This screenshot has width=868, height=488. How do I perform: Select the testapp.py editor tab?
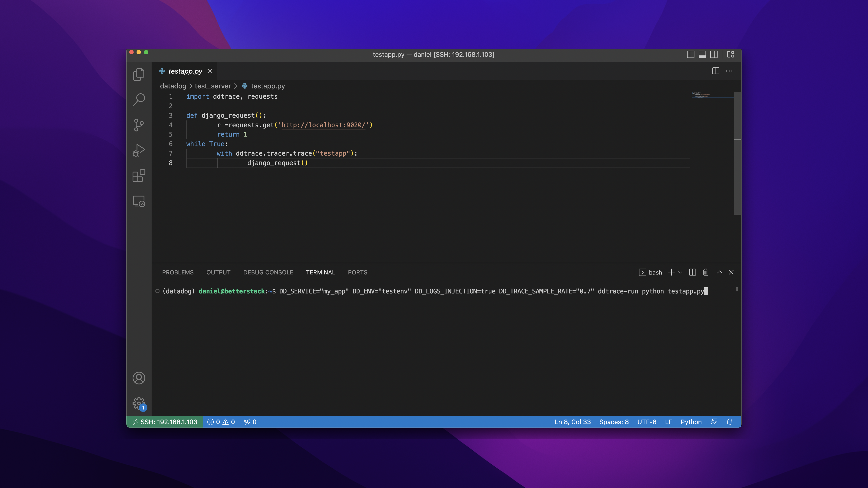(x=185, y=71)
